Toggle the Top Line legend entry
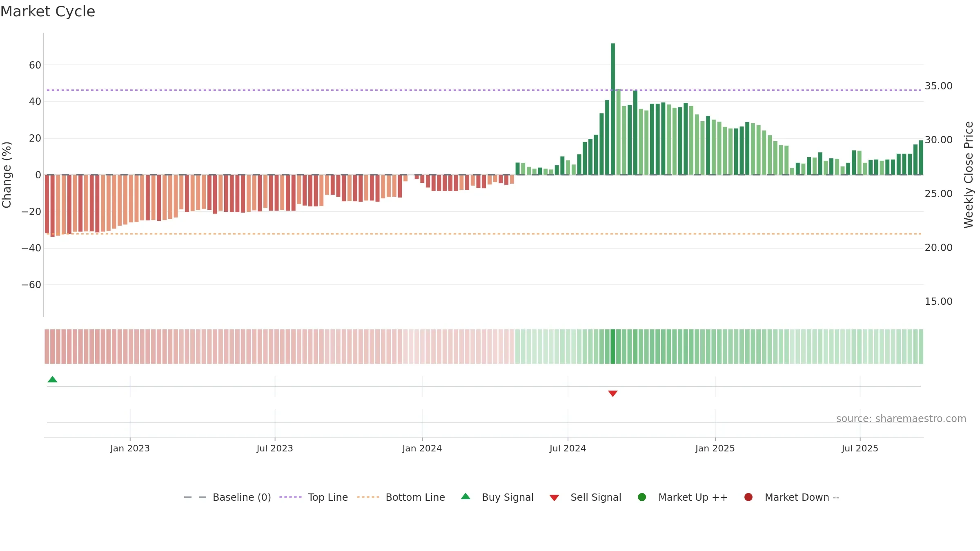 (x=314, y=497)
